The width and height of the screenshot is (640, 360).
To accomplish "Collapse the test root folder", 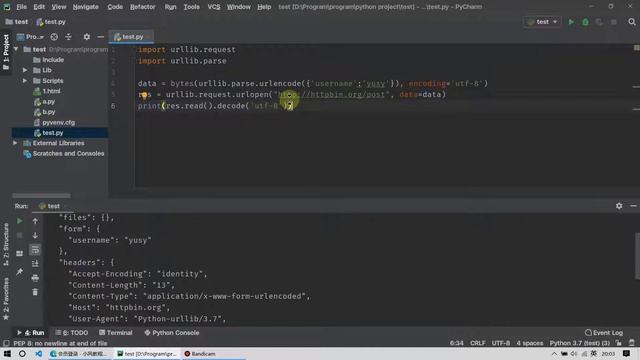I will 16,49.
